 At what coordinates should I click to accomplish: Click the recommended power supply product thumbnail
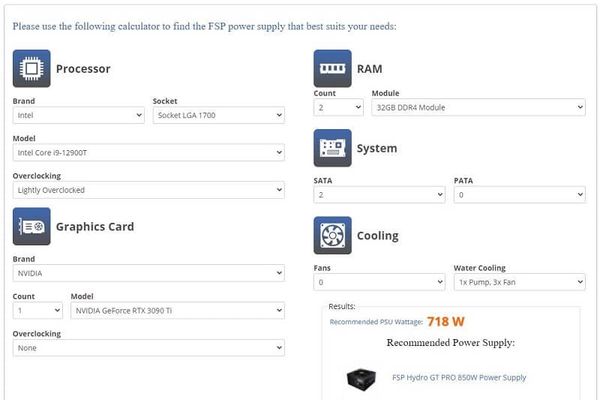(x=361, y=378)
